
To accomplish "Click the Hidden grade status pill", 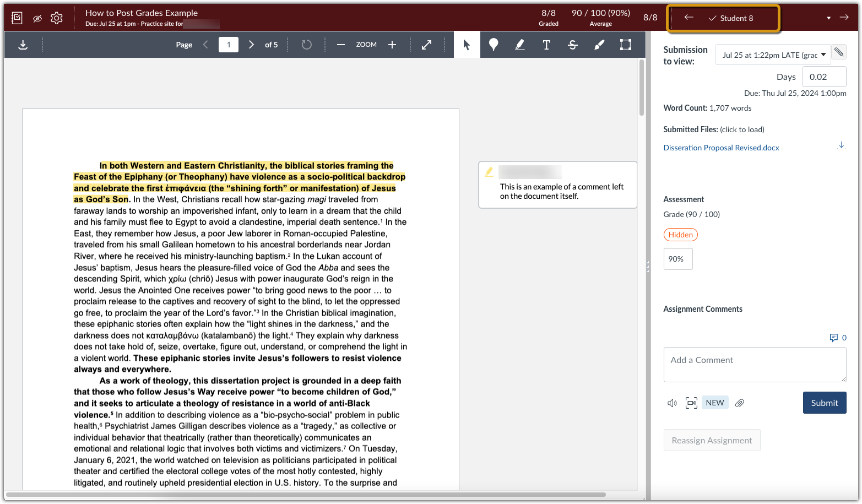I will 680,235.
